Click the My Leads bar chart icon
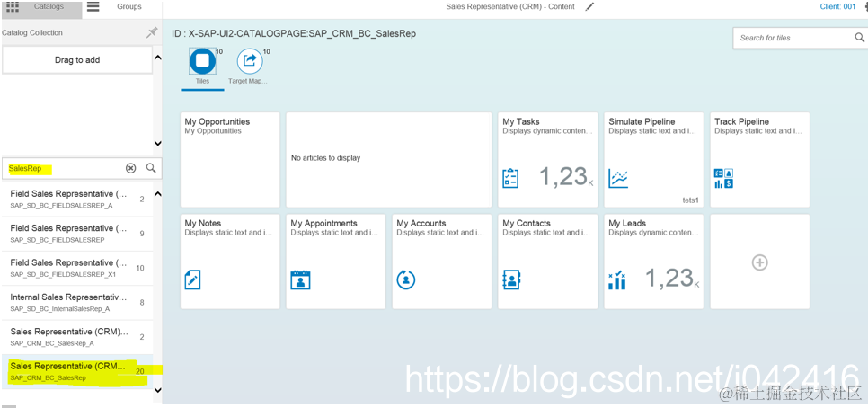Image resolution: width=868 pixels, height=408 pixels. tap(616, 280)
